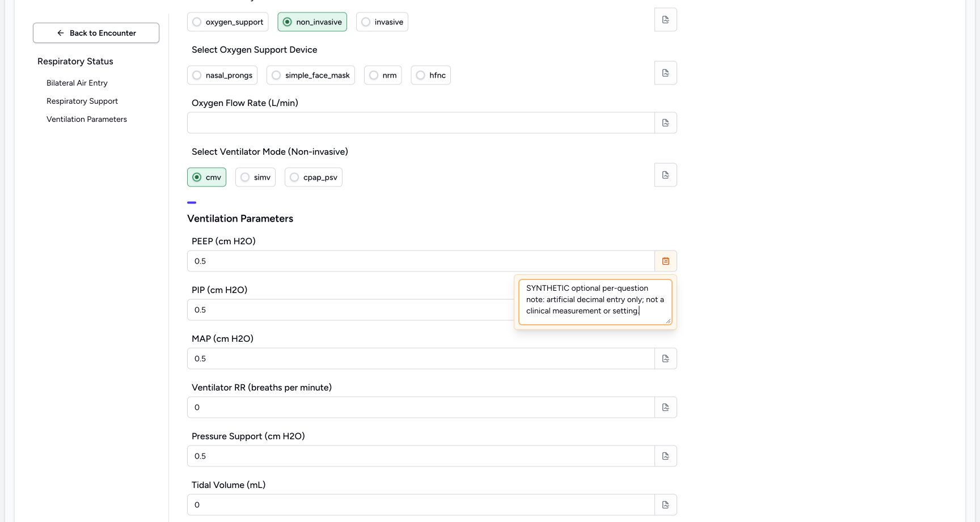The image size is (980, 522).
Task: Toggle the orange note icon beside PEEP
Action: click(665, 261)
